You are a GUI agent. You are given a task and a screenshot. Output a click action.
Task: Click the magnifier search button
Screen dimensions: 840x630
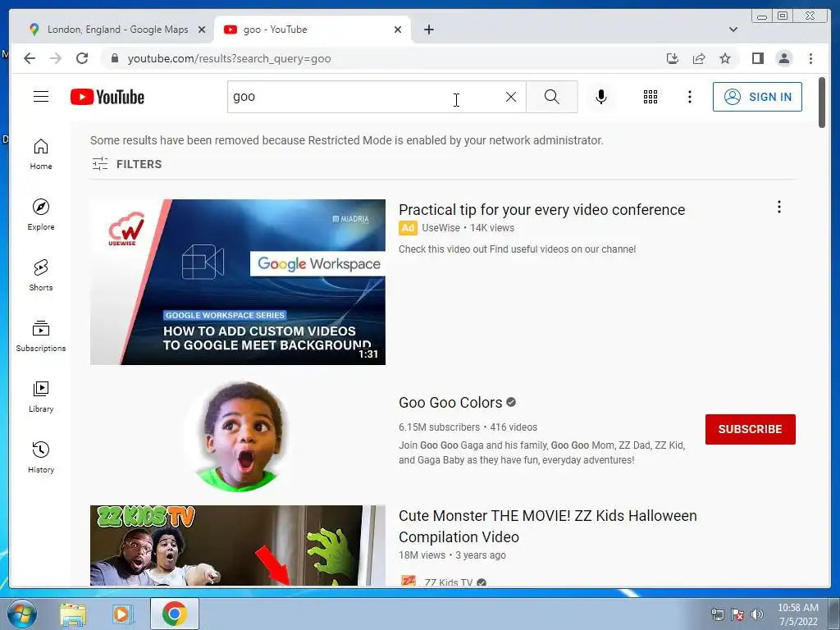(552, 97)
